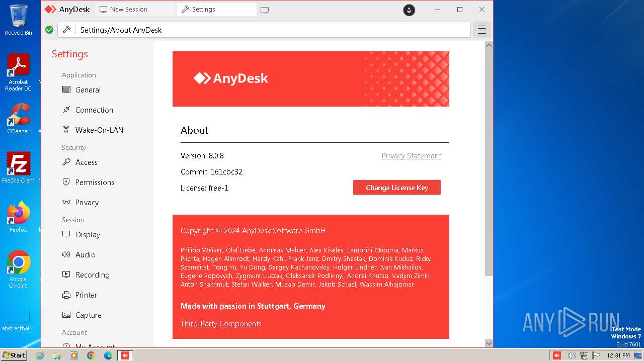
Task: Open the Privacy settings section
Action: 80,203
